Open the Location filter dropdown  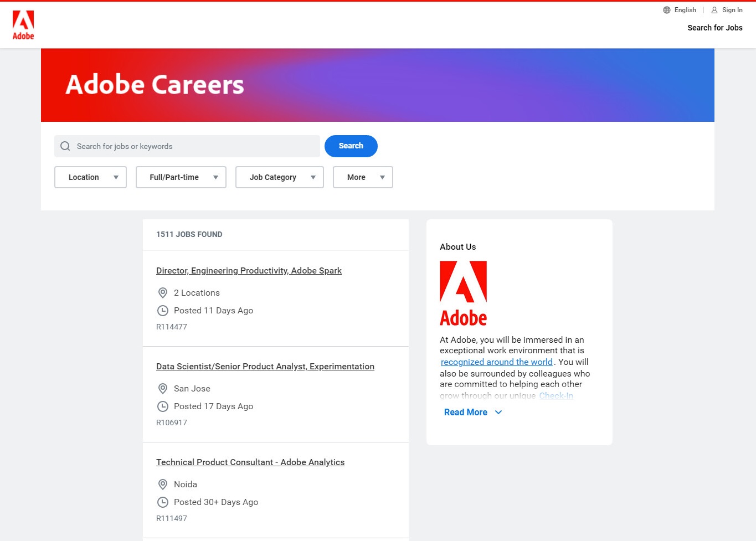point(90,177)
